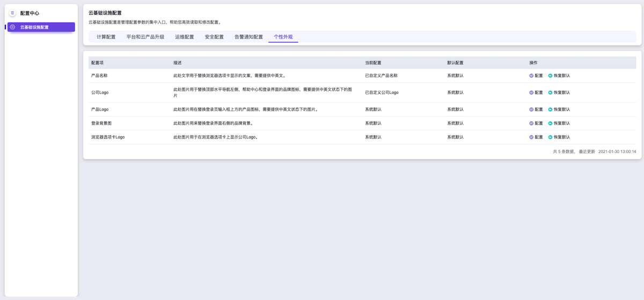Switch to the 计算配置 tab
The width and height of the screenshot is (644, 300).
coord(106,37)
